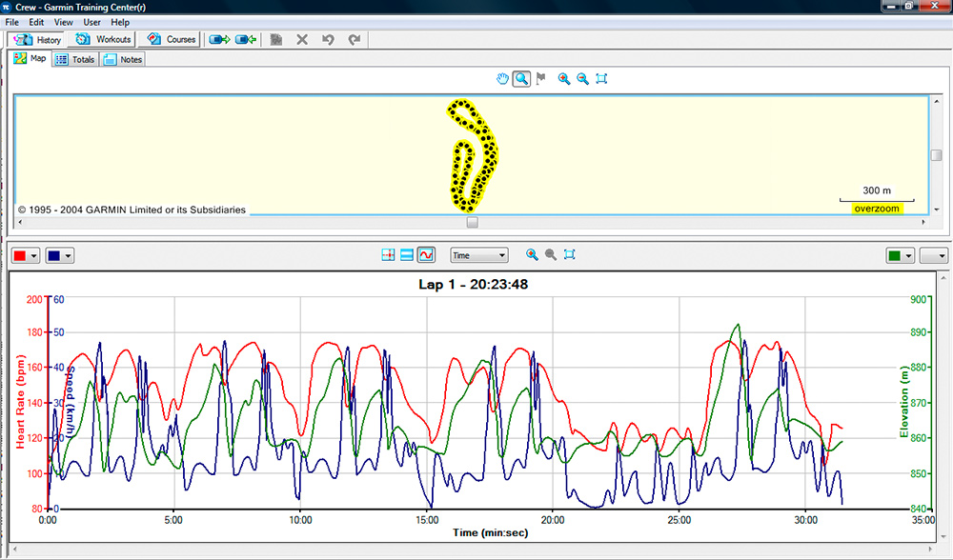Select the map Pan hand tool
Image resolution: width=953 pixels, height=560 pixels.
[502, 78]
